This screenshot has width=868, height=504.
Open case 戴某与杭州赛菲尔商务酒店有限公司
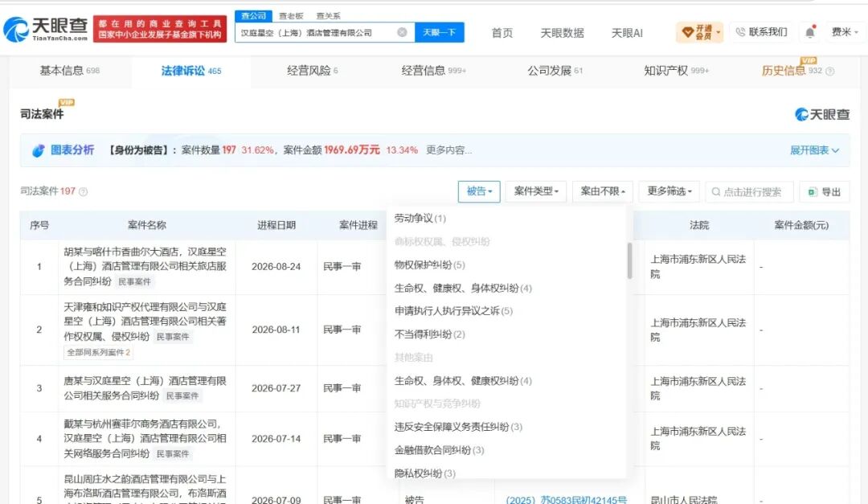pos(145,438)
